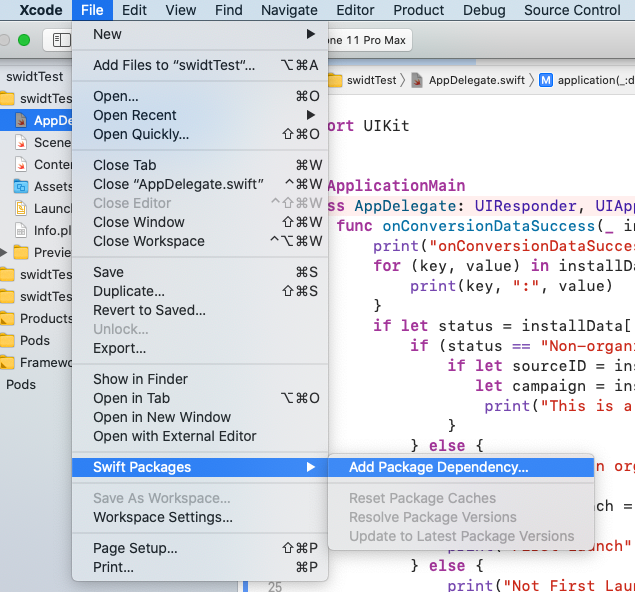Select the bottom Pods project in navigator
The width and height of the screenshot is (635, 592).
(x=21, y=384)
